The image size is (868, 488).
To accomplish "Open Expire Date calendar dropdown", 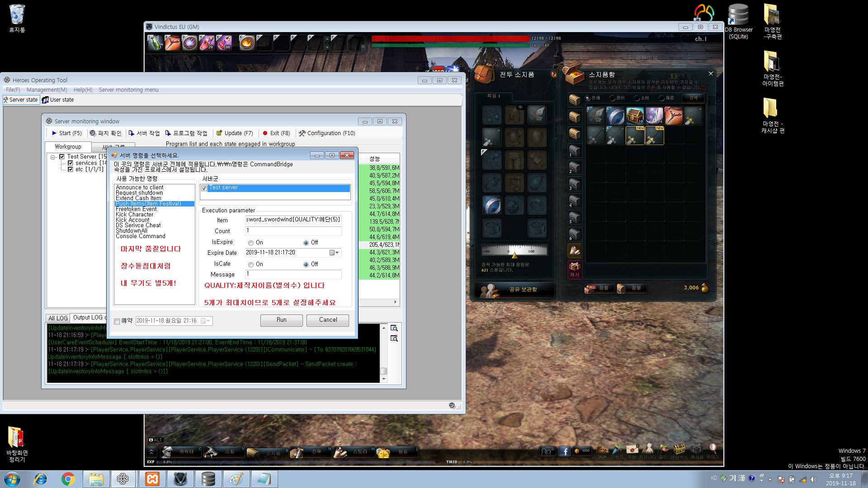I will click(x=335, y=253).
